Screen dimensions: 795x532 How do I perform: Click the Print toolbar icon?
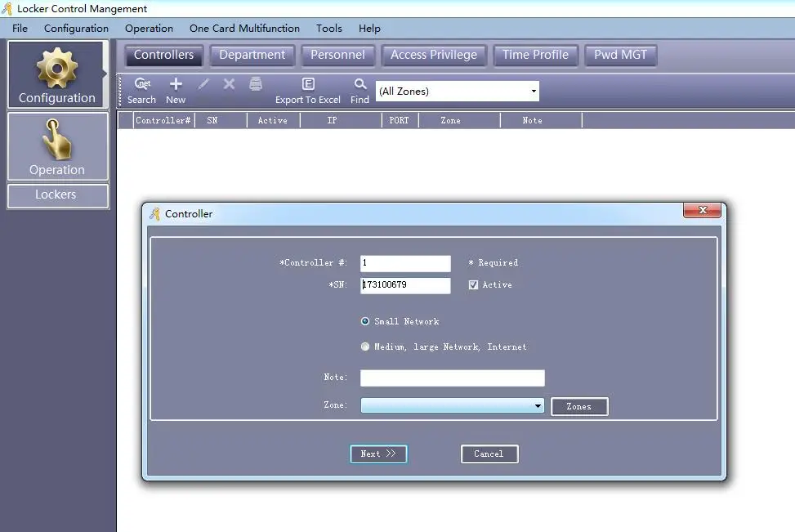click(256, 83)
